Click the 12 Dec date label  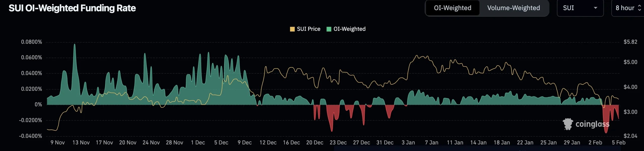(x=268, y=143)
